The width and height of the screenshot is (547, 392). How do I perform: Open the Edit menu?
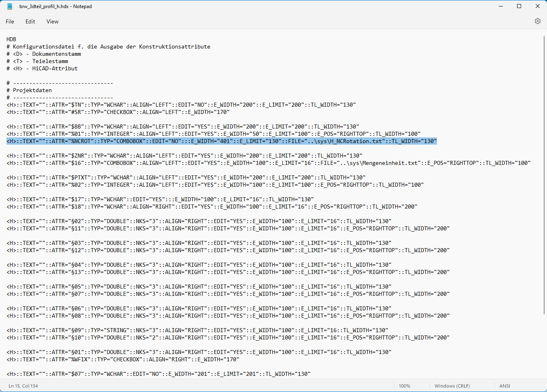30,21
